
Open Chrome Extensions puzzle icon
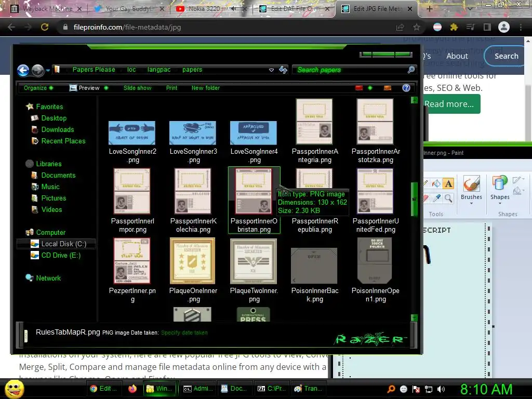(454, 27)
